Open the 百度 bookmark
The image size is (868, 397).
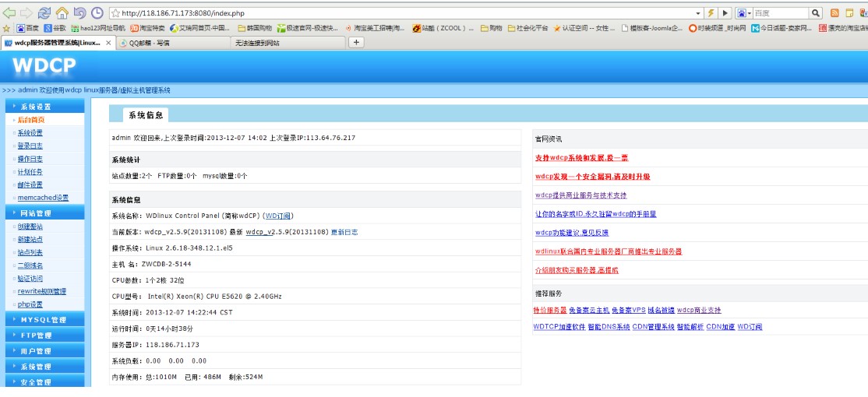(28, 28)
